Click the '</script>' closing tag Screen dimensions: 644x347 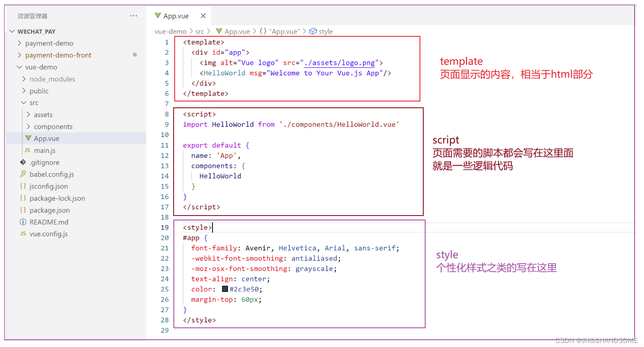(x=201, y=207)
